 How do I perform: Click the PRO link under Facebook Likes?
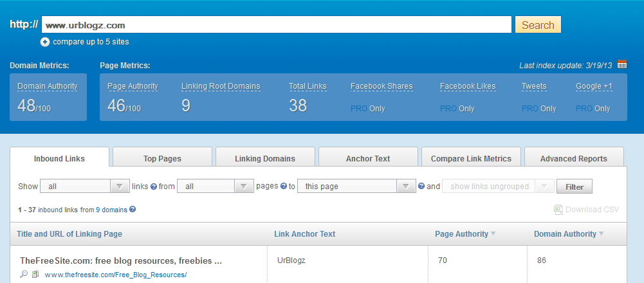pos(448,109)
